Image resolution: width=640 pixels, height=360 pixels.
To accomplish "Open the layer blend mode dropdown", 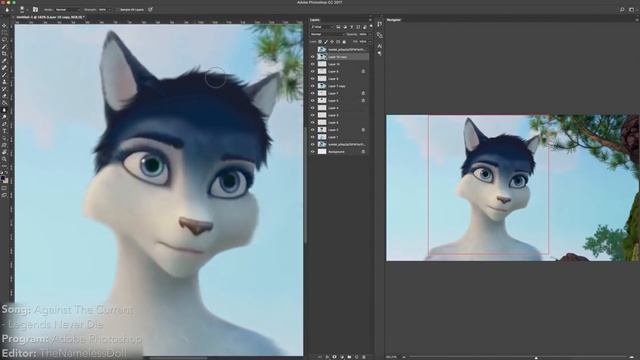I will 327,34.
